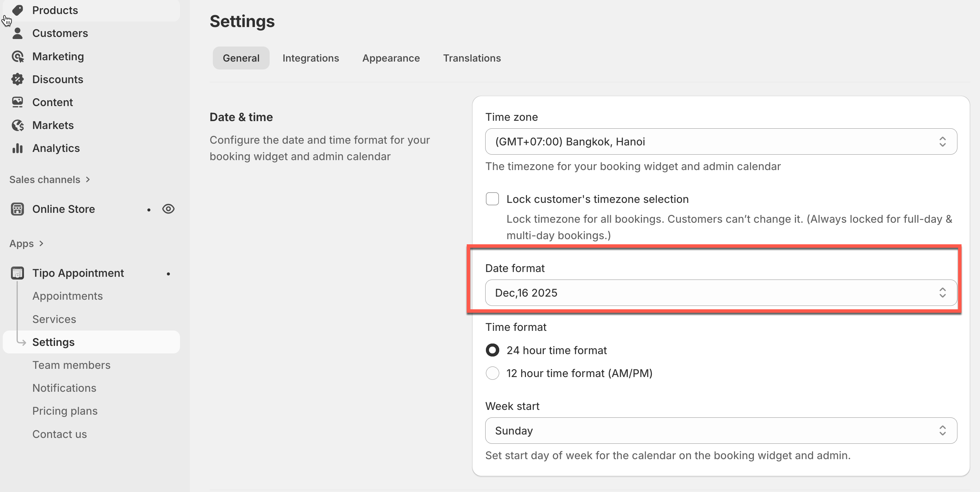This screenshot has width=980, height=492.
Task: Click the Discounts badge icon
Action: point(17,79)
